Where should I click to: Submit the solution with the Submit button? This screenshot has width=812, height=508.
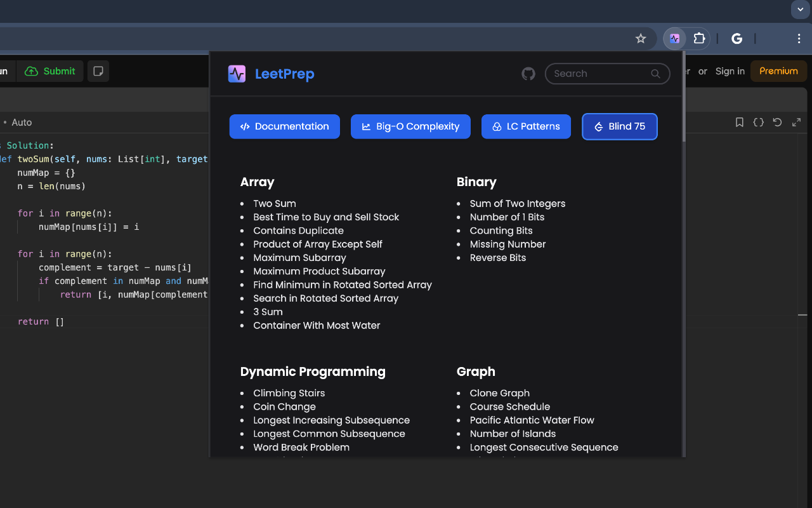coord(51,71)
